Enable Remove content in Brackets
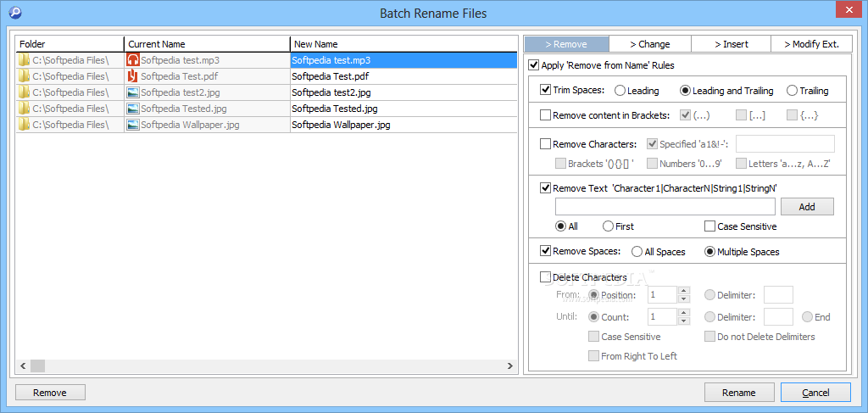Screen dimensions: 868x413 (545, 115)
